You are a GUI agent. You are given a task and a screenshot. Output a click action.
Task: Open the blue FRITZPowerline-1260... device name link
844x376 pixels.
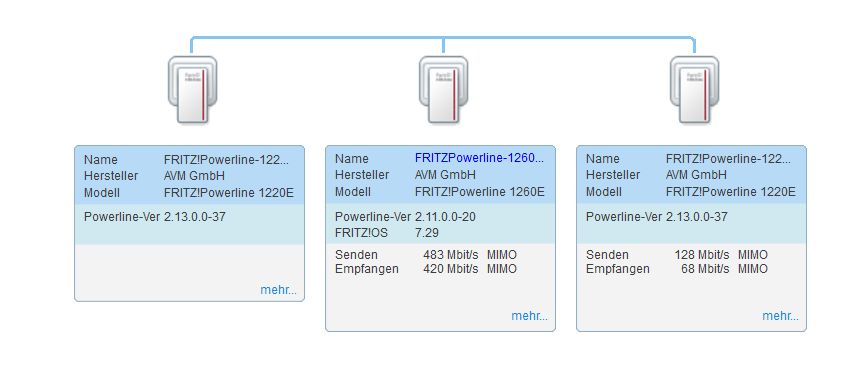coord(479,158)
